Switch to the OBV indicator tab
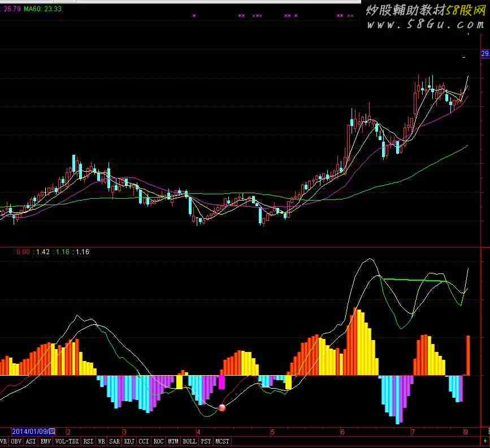 (x=16, y=441)
